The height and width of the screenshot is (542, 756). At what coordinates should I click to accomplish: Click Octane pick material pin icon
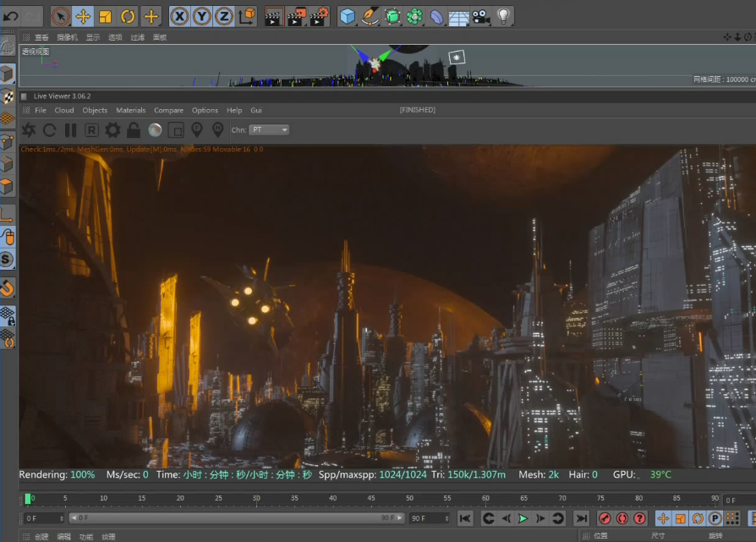point(218,129)
